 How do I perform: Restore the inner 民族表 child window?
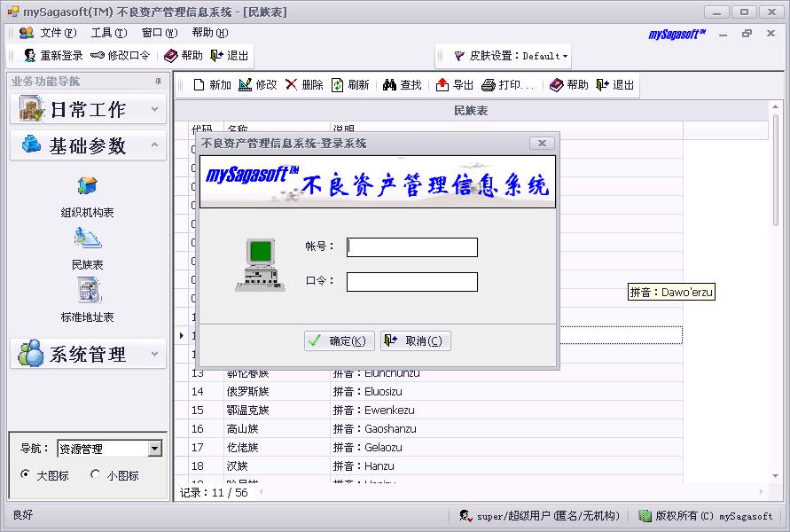(747, 34)
